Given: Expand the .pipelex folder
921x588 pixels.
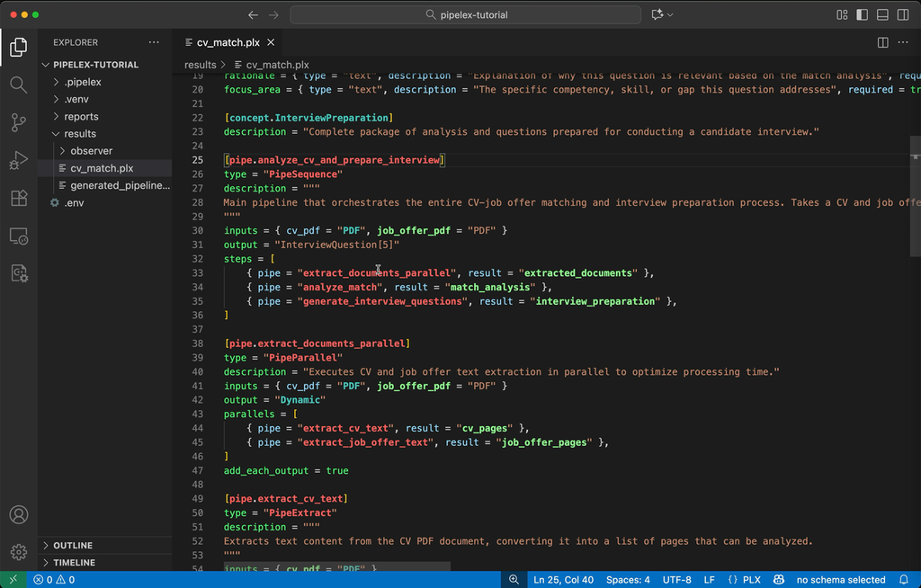Looking at the screenshot, I should 83,82.
